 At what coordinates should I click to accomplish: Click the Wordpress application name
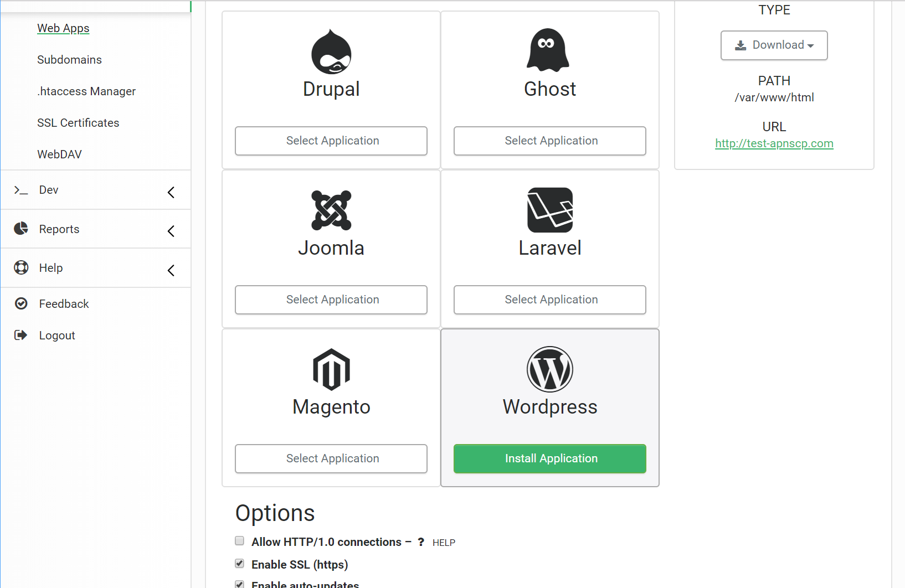[550, 407]
